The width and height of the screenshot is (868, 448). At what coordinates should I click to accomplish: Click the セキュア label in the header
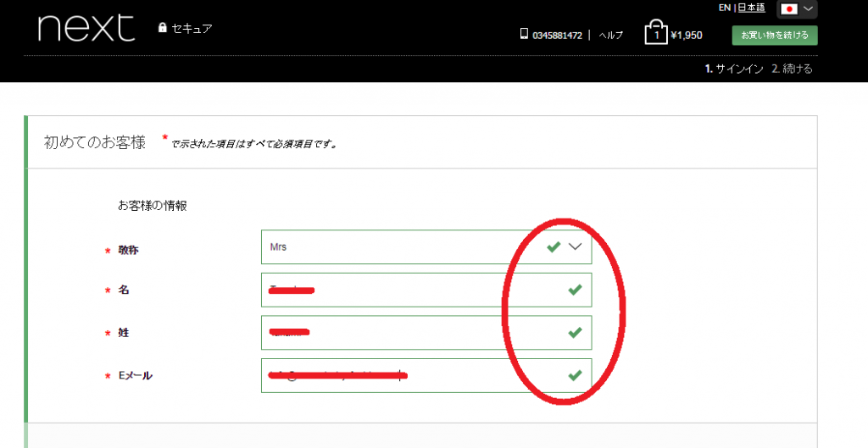(x=192, y=28)
